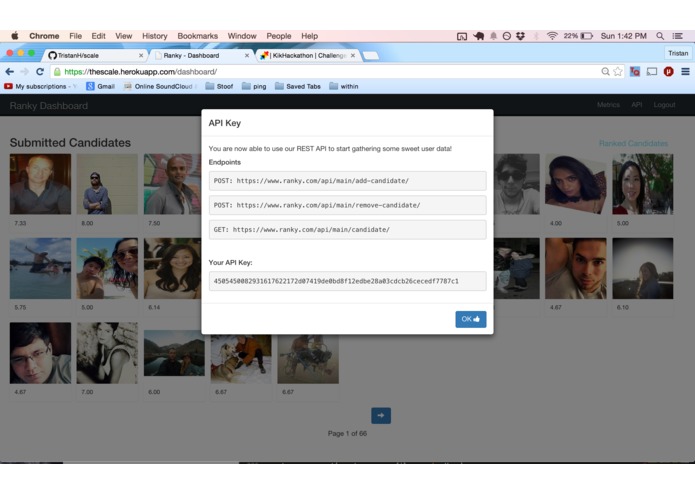Screen dimensions: 695x494
Task: Select the GET candidate endpoint field
Action: pos(348,229)
